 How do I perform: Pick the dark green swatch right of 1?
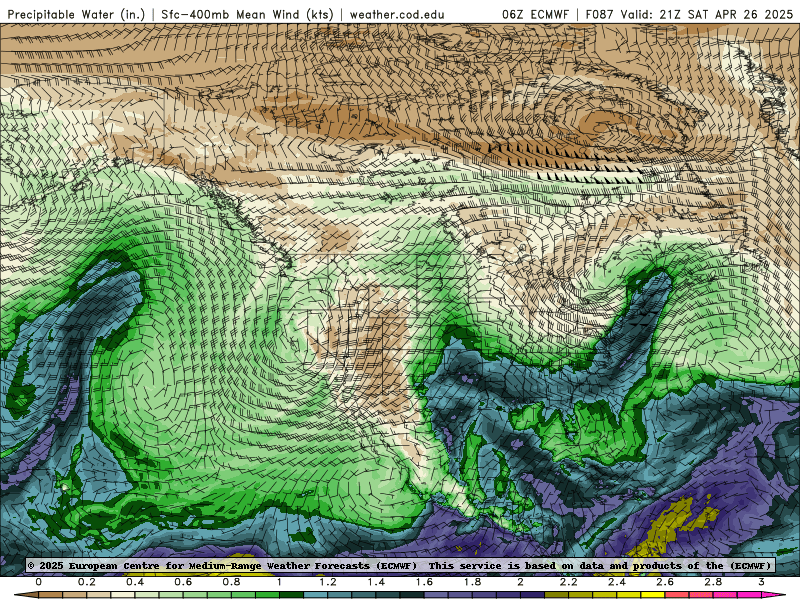tap(291, 595)
